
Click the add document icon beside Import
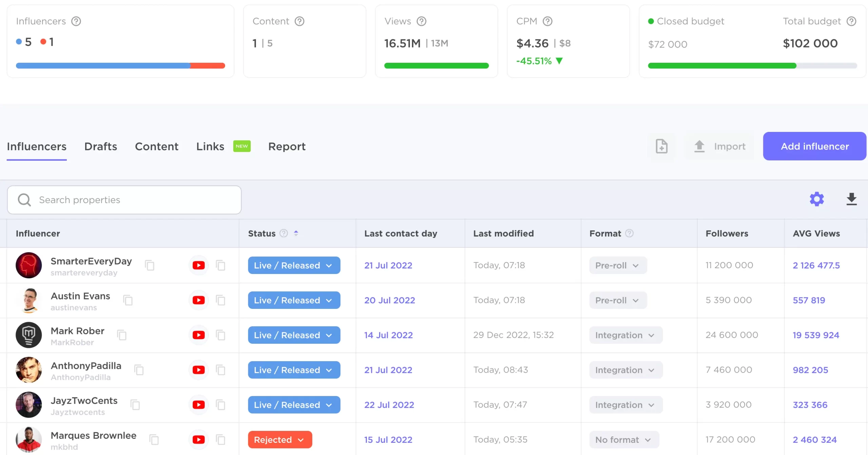[661, 146]
